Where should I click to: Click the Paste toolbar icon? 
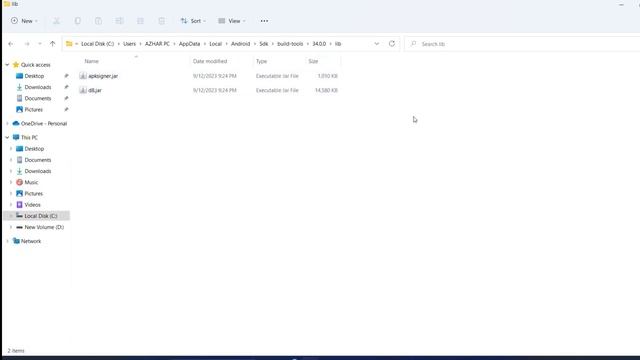coord(98,21)
